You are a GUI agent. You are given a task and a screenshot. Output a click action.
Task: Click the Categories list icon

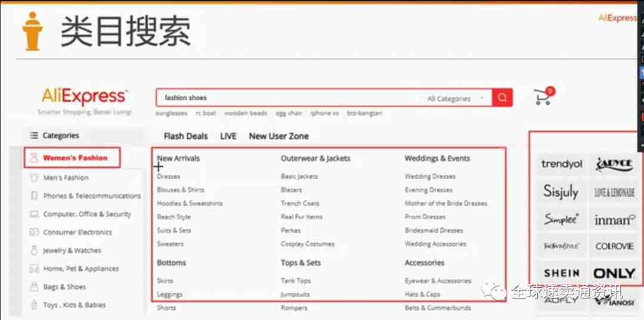34,135
